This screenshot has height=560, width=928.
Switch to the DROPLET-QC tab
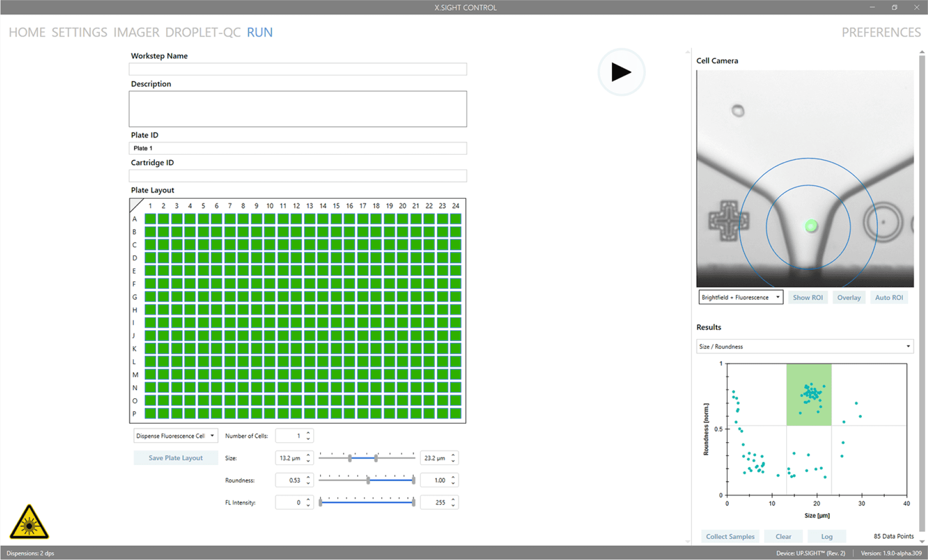coord(203,32)
